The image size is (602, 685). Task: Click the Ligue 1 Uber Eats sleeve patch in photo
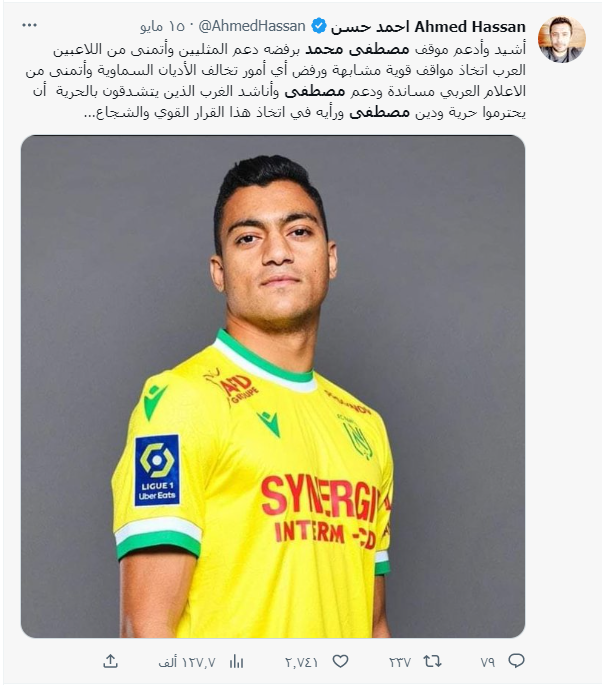click(x=157, y=470)
